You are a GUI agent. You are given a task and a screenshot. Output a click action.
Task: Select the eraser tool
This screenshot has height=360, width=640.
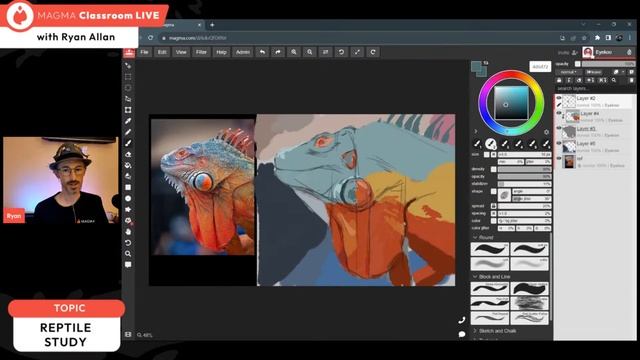coord(128,154)
